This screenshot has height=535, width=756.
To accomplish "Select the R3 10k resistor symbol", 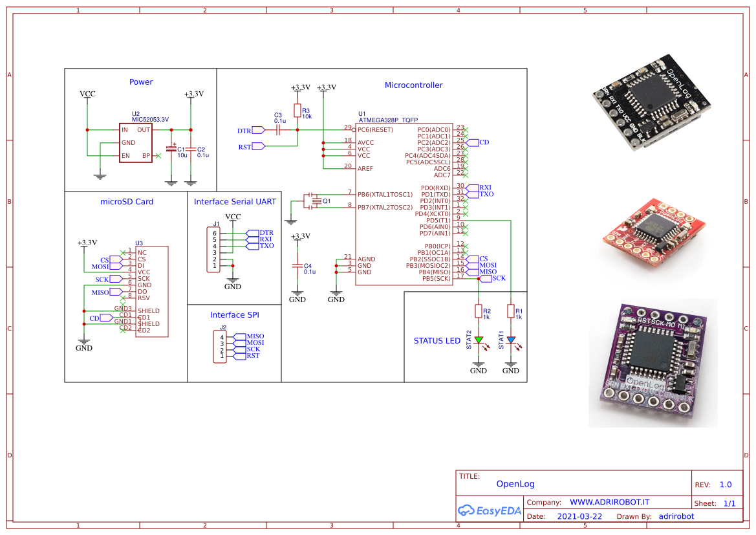I will click(297, 111).
